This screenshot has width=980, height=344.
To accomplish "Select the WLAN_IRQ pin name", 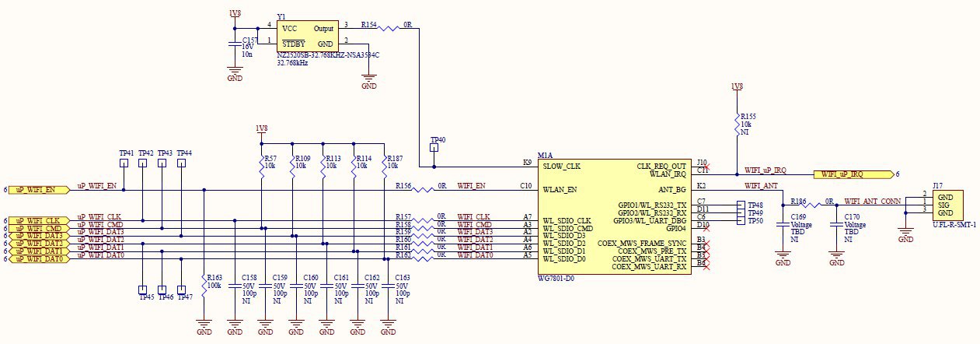I will (668, 174).
